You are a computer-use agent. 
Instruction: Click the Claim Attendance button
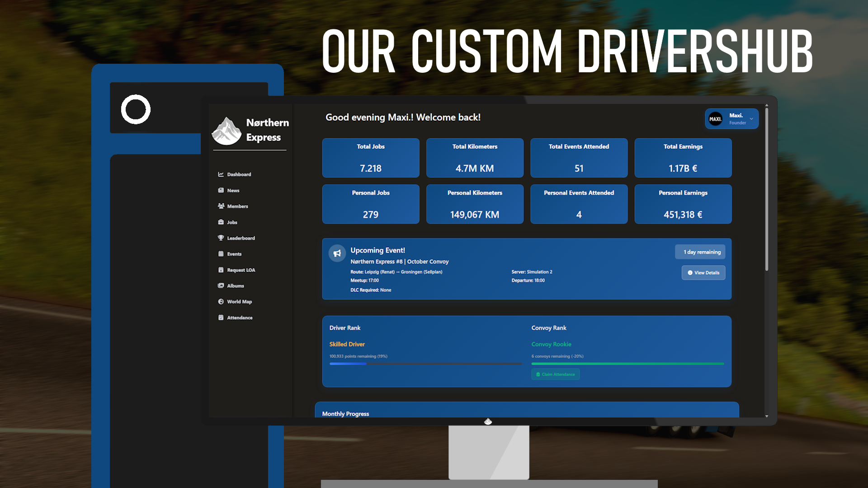[x=556, y=374]
